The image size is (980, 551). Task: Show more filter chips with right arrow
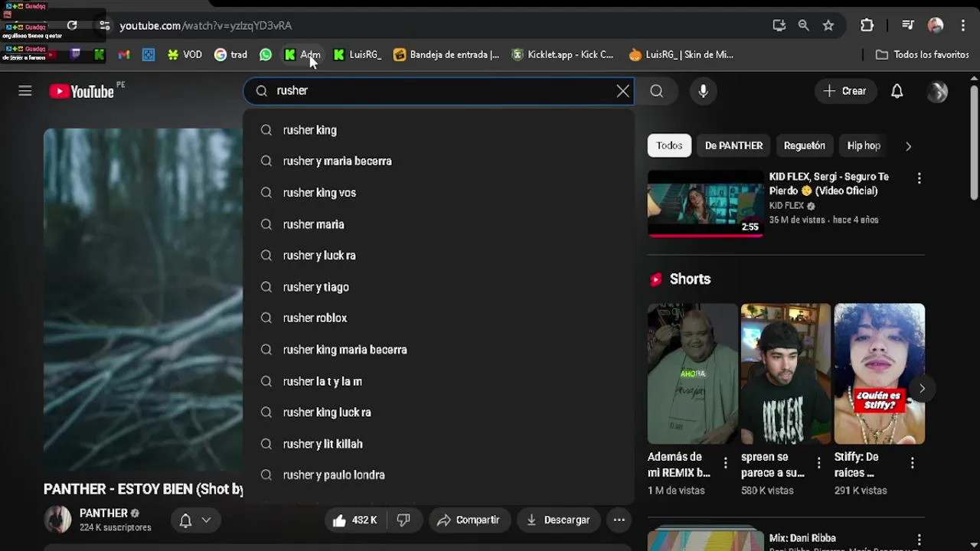tap(909, 146)
